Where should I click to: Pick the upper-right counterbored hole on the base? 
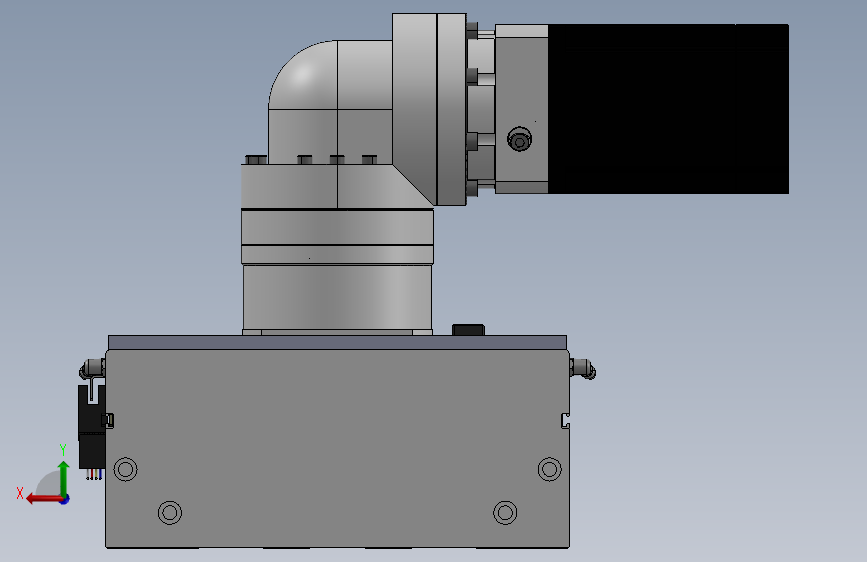(x=550, y=469)
